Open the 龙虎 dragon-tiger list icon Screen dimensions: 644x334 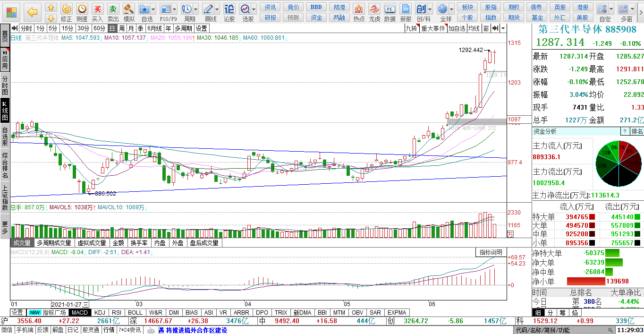coord(374,9)
